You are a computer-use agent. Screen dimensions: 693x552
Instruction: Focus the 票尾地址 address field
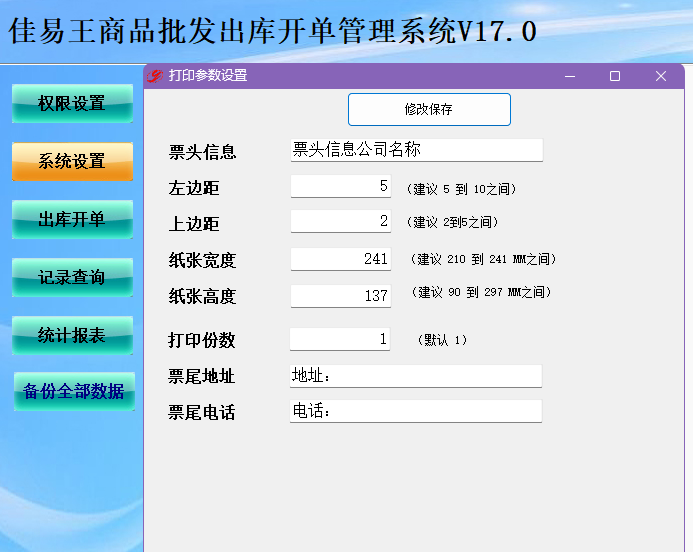coord(416,376)
